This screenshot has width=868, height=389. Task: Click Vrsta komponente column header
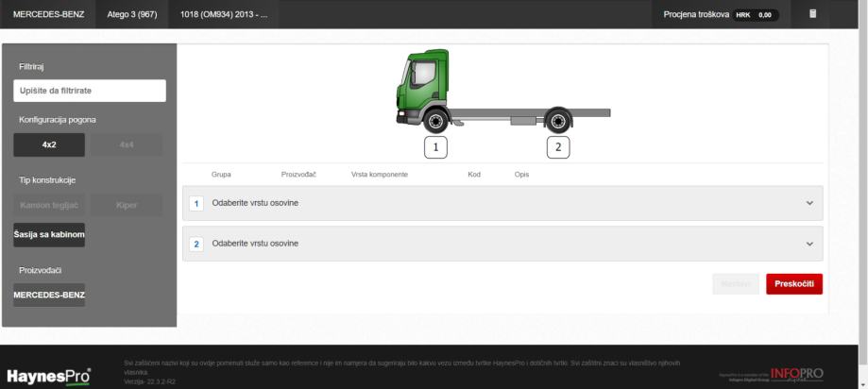coord(379,175)
